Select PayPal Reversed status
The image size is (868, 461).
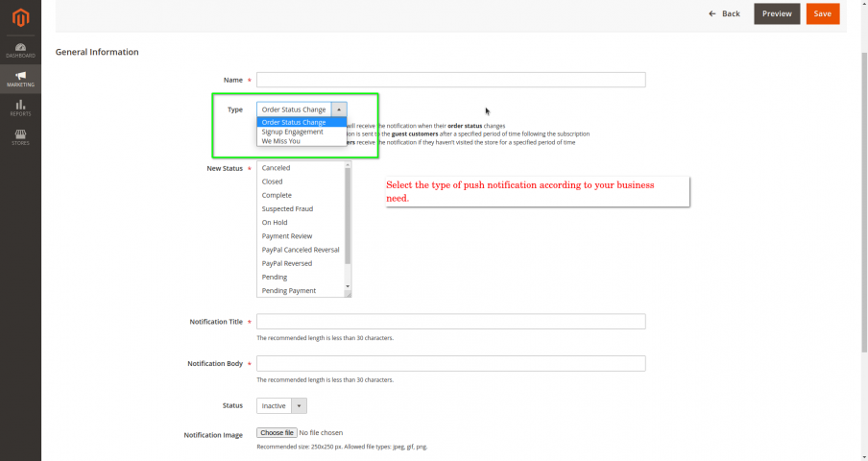point(286,263)
